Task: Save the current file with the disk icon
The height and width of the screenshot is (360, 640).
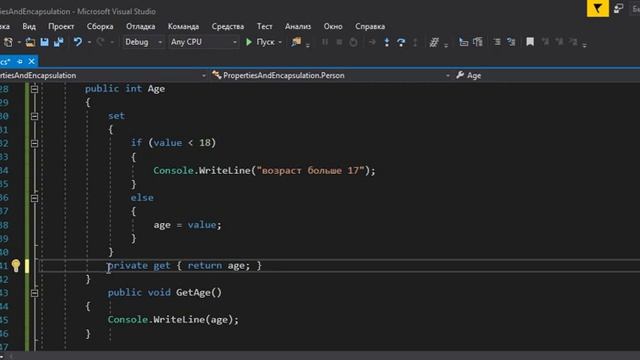Action: coord(44,42)
